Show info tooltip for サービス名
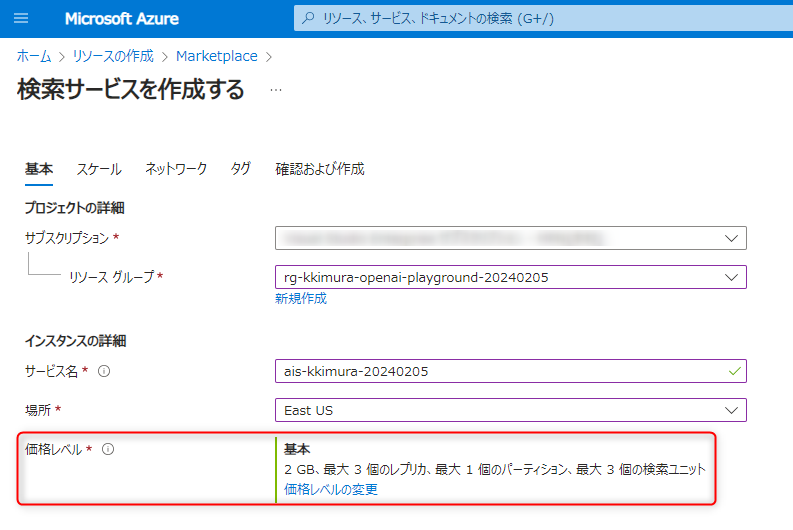Viewport: 793px width, 530px height. click(x=104, y=371)
